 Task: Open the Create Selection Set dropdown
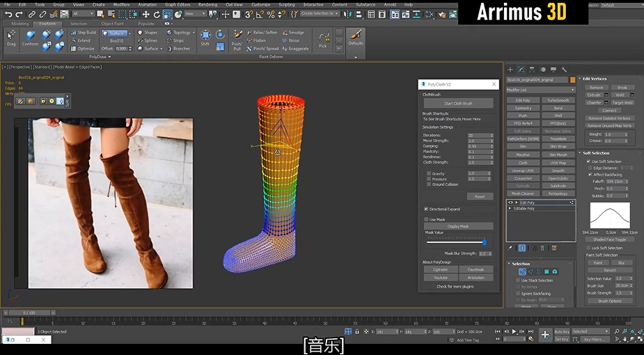(x=320, y=13)
